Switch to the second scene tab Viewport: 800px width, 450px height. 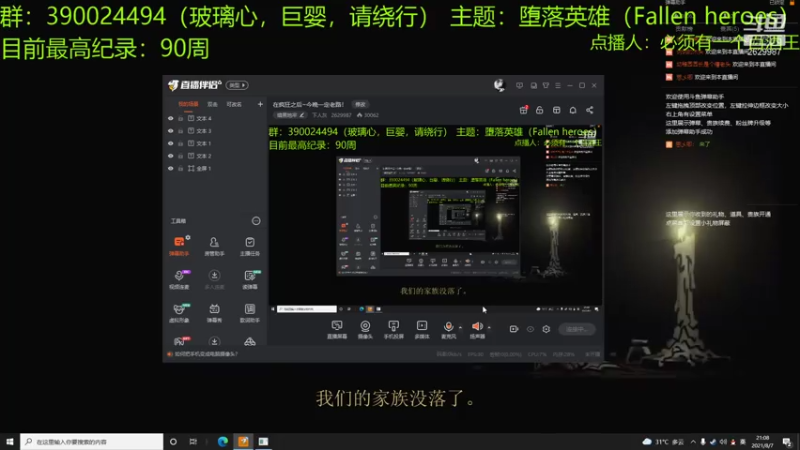click(x=212, y=105)
